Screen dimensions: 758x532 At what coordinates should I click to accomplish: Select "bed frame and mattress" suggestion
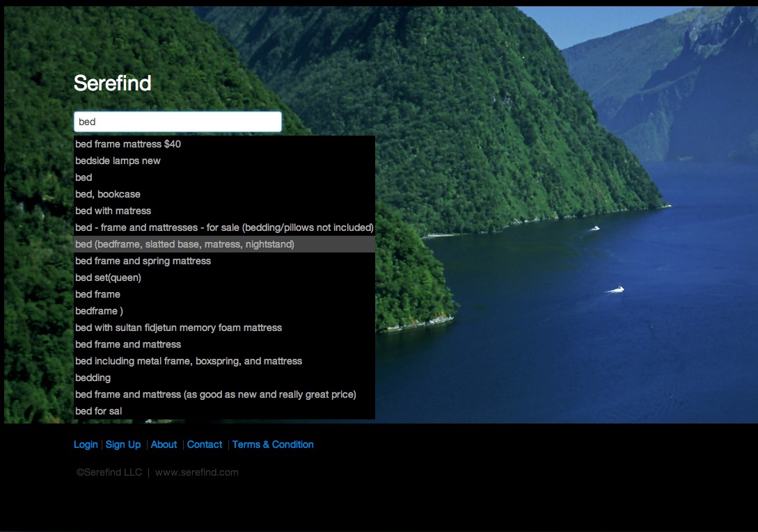tap(224, 344)
